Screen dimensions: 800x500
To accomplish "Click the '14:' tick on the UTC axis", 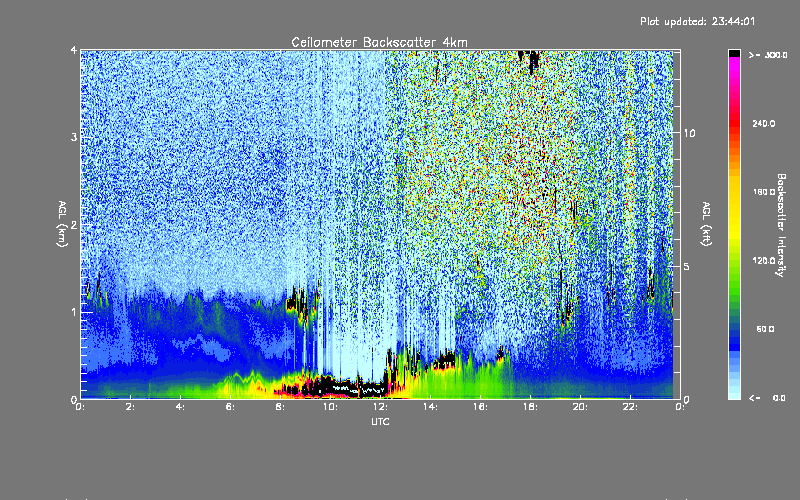I will (431, 407).
